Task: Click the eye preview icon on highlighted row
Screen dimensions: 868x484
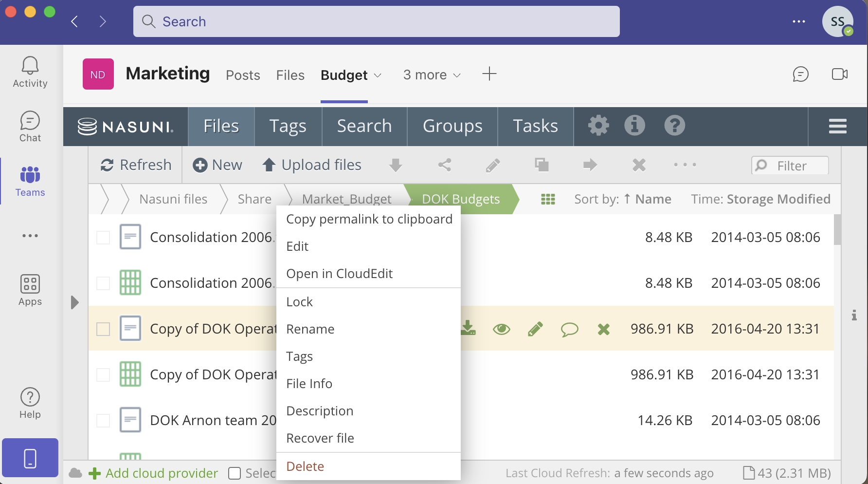Action: point(501,330)
